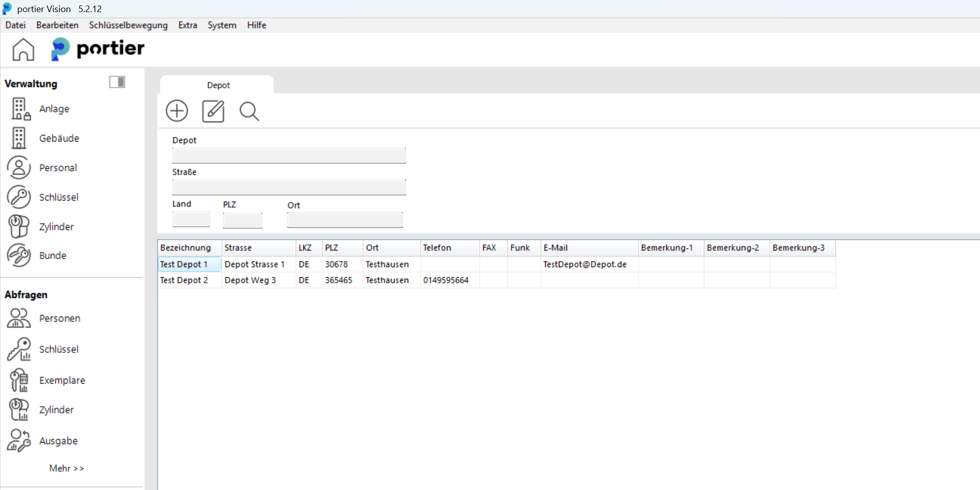Select the Depot tab
Image resolution: width=980 pixels, height=490 pixels.
click(x=218, y=85)
